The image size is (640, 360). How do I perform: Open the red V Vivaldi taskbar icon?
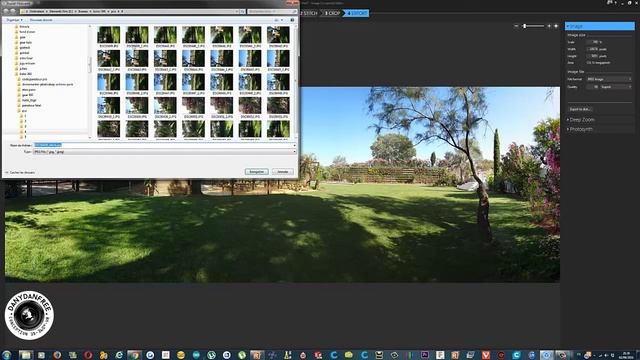(486, 355)
